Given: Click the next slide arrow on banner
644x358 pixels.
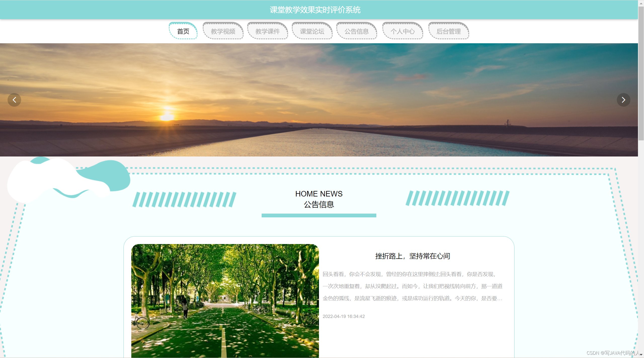Looking at the screenshot, I should (623, 100).
